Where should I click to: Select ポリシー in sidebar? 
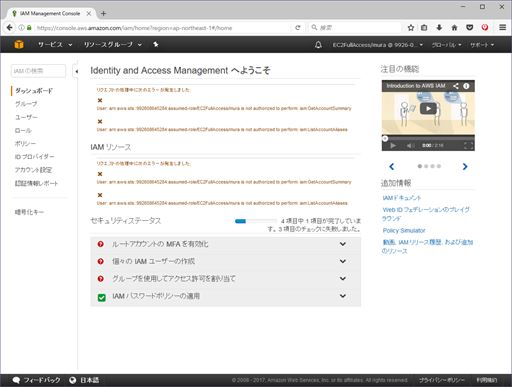point(25,144)
